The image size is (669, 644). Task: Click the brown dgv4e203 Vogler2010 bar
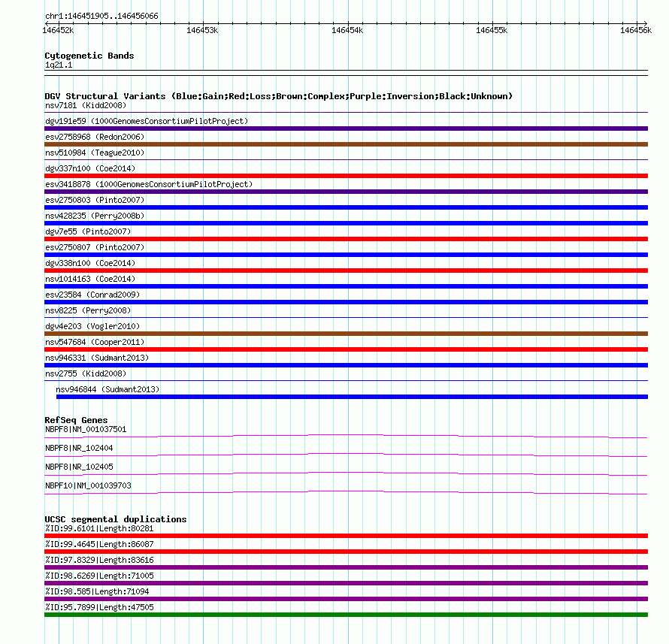click(346, 334)
